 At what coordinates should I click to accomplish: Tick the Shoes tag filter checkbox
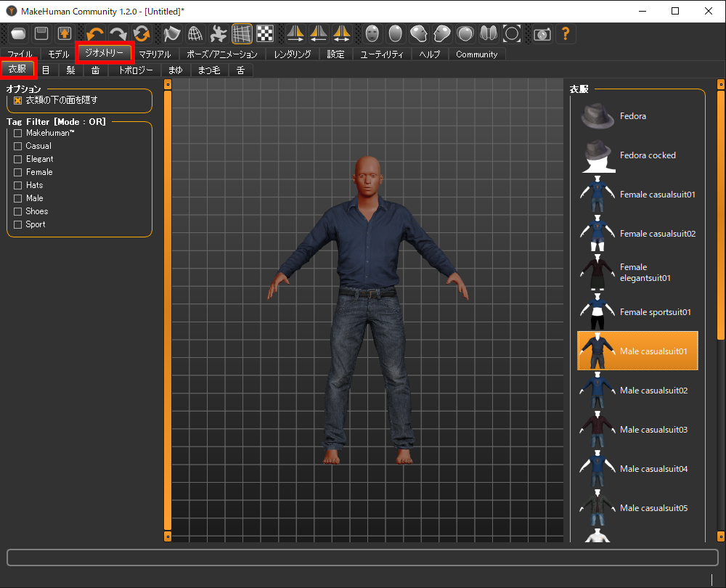(x=18, y=211)
